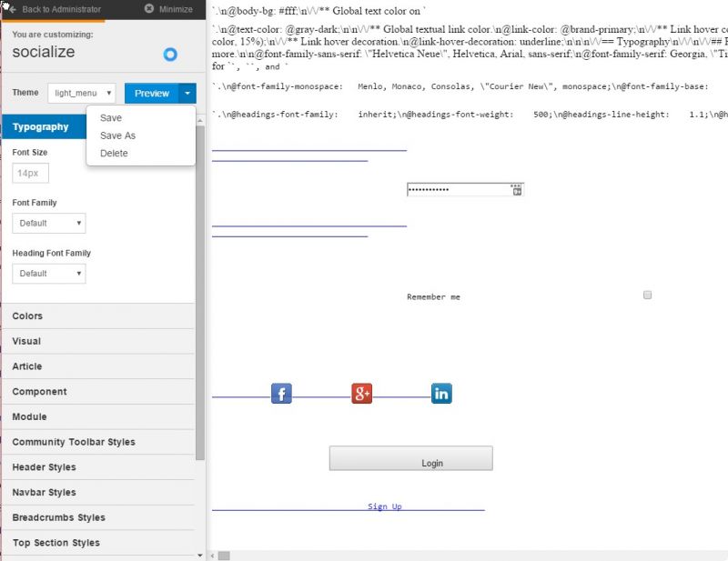This screenshot has height=561, width=728.
Task: Follow the Sign Up link
Action: tap(384, 506)
